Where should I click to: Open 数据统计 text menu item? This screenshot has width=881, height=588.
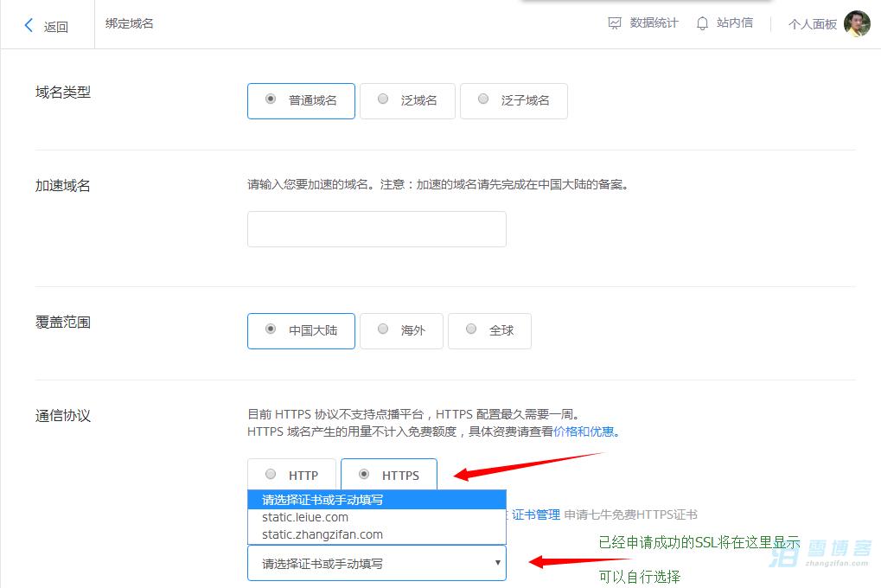point(654,23)
